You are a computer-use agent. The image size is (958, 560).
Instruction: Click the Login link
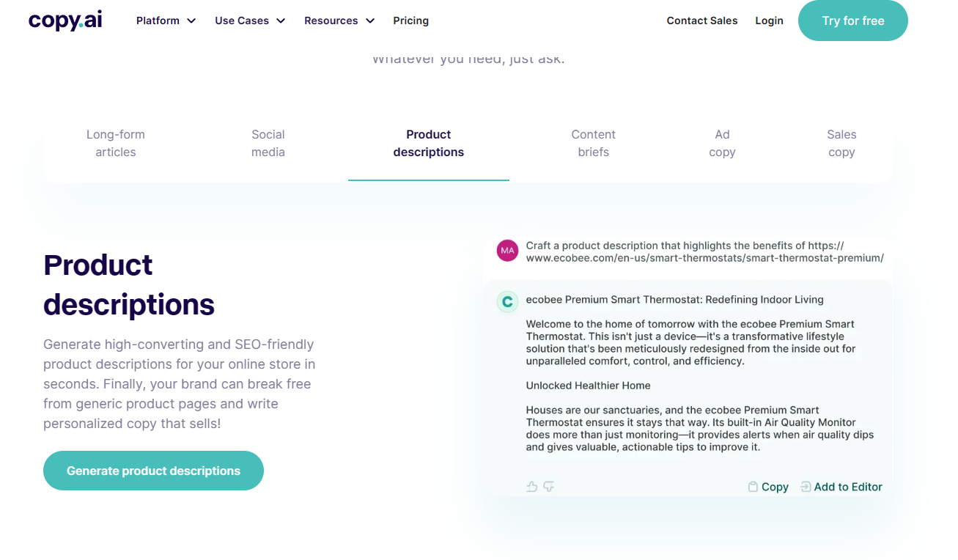coord(769,21)
